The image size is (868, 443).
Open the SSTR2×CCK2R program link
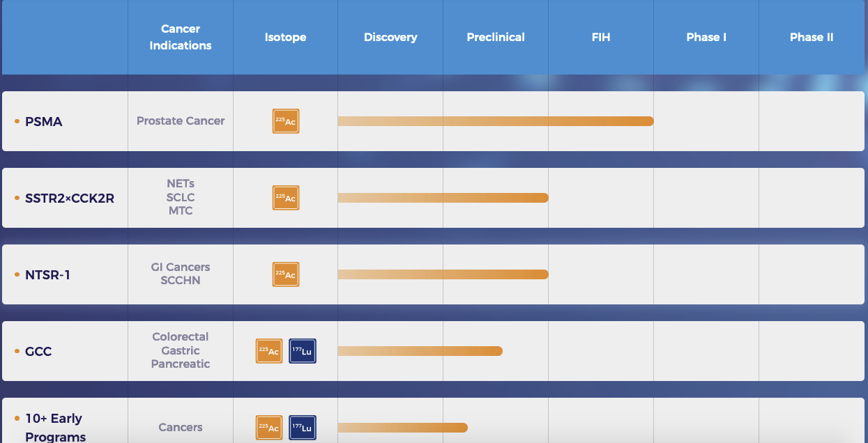click(x=69, y=199)
